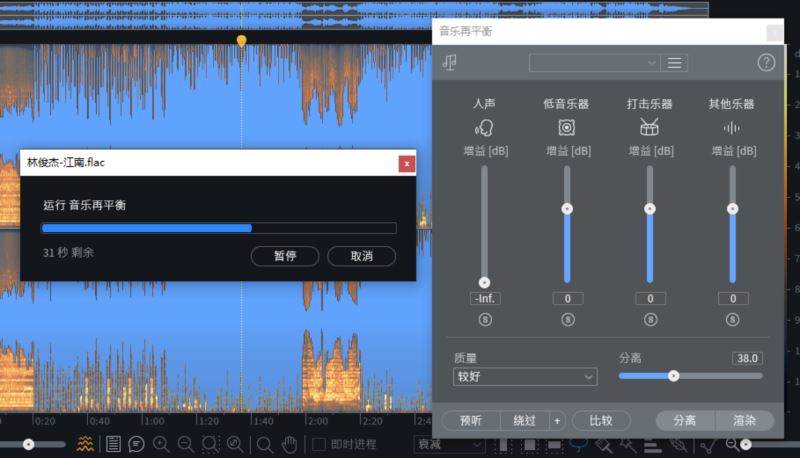Click the 运行 音乐再平衡 progress bar
The height and width of the screenshot is (458, 800).
pyautogui.click(x=219, y=228)
